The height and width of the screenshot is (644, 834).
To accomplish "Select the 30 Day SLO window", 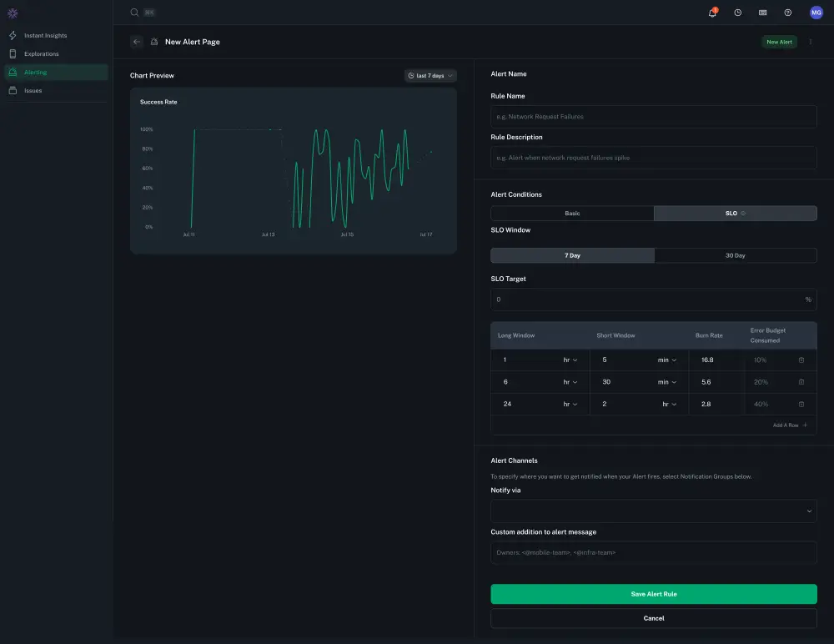I will [x=735, y=255].
